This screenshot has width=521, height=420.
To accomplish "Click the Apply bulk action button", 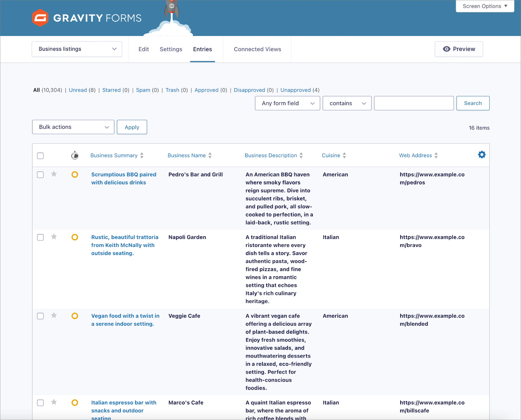I will [x=132, y=127].
